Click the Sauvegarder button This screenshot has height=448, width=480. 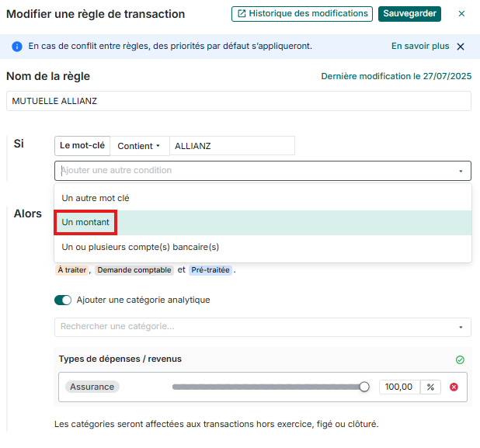[409, 14]
